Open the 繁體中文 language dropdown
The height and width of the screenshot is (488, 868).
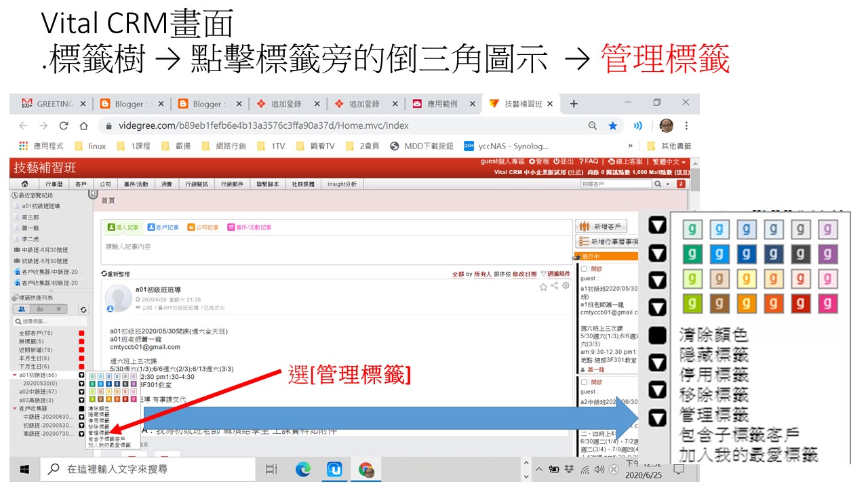[x=669, y=162]
